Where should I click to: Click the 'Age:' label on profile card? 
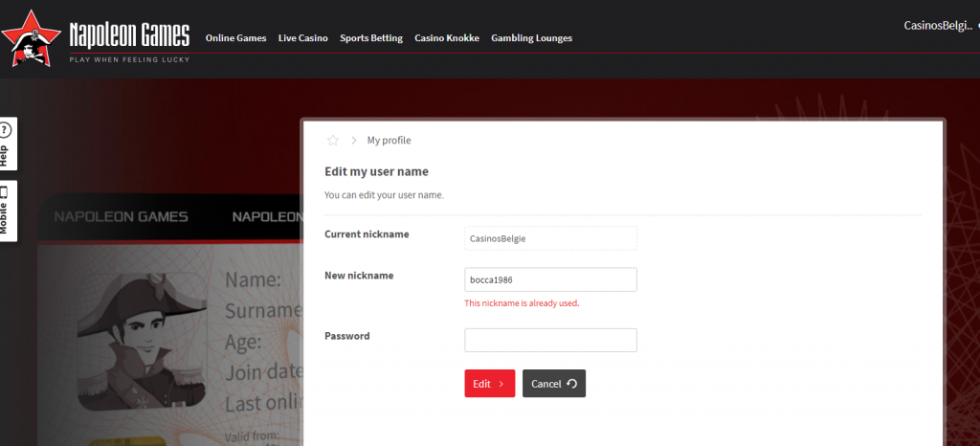click(243, 343)
